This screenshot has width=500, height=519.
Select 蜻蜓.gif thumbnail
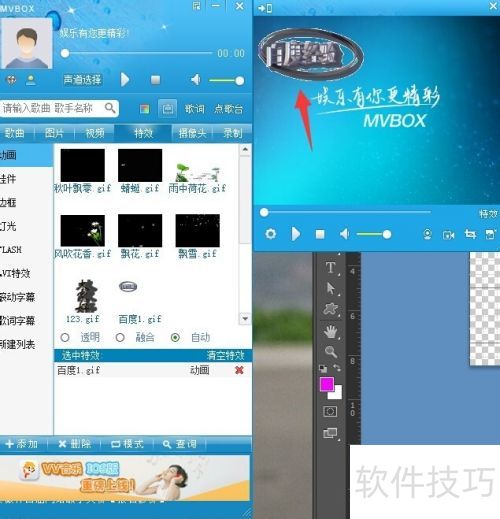pos(140,166)
